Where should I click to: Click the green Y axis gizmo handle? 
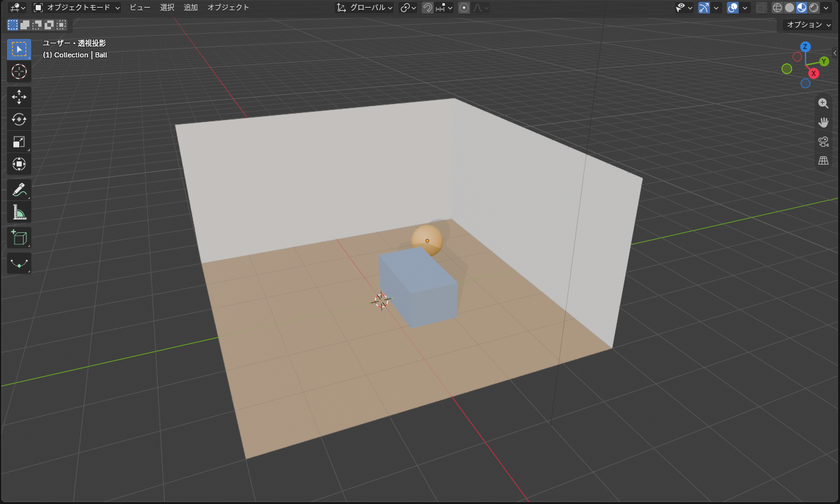click(x=824, y=61)
